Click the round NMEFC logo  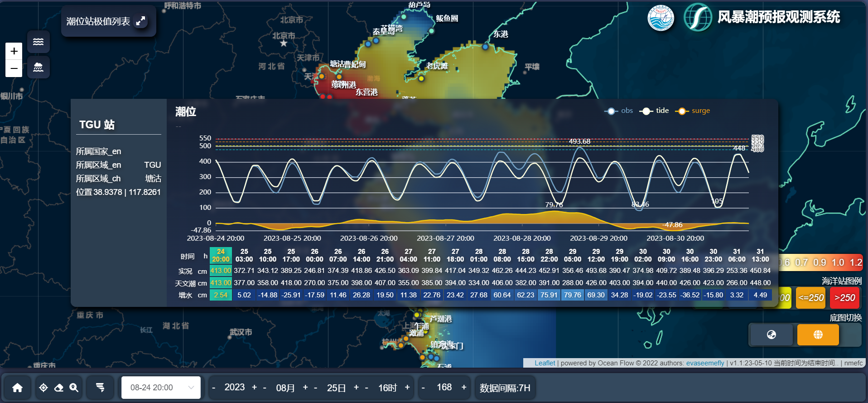coord(661,18)
